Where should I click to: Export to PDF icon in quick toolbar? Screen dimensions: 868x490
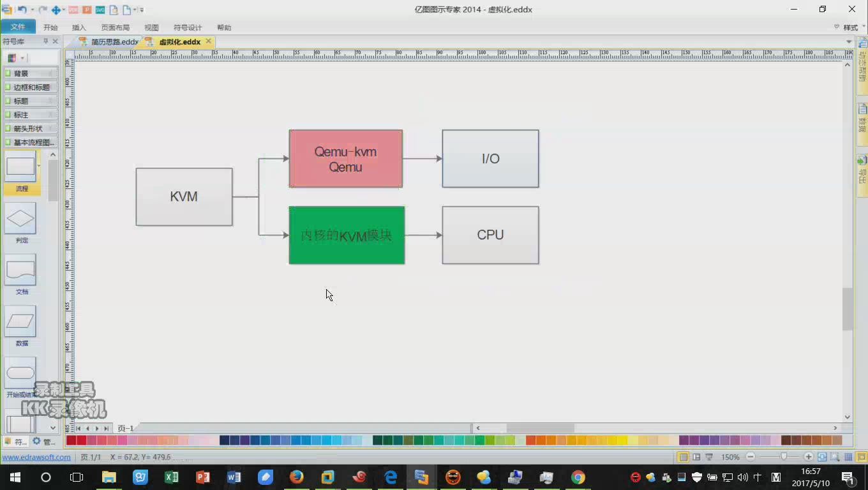73,10
